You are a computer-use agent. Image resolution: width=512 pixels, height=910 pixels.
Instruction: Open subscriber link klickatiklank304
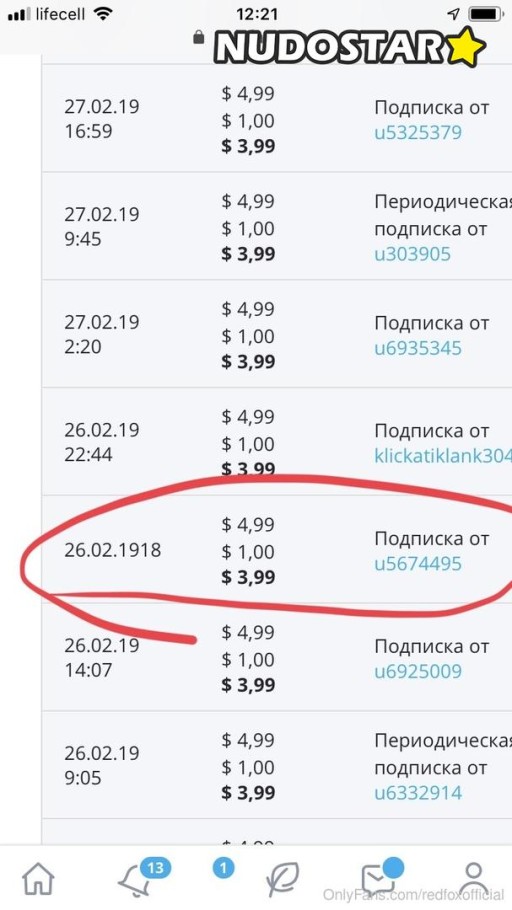443,456
